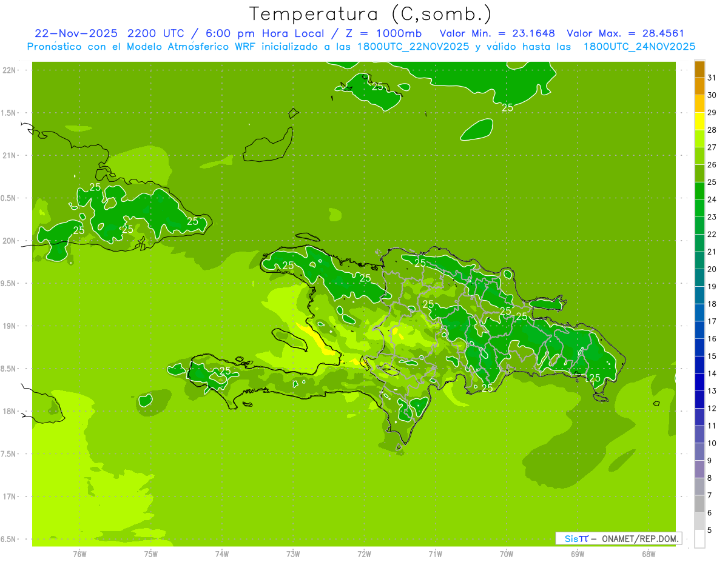Pick the legend swatch between 22 and 23
Screen dimensions: 728x562
[699, 226]
